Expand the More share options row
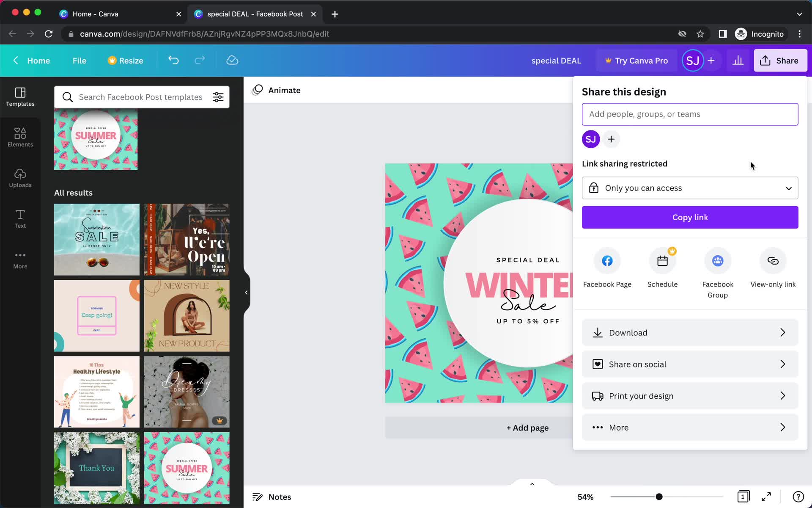 pyautogui.click(x=690, y=428)
